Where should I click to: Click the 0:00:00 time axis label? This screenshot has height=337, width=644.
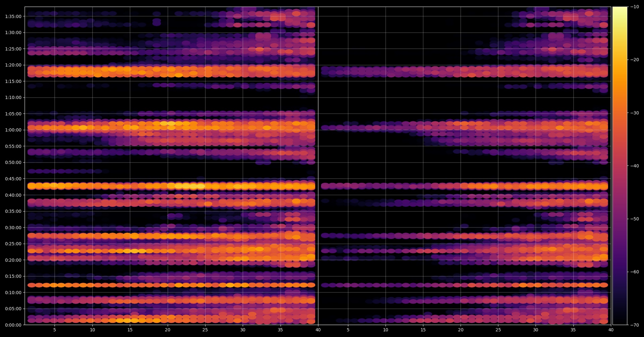(13, 325)
